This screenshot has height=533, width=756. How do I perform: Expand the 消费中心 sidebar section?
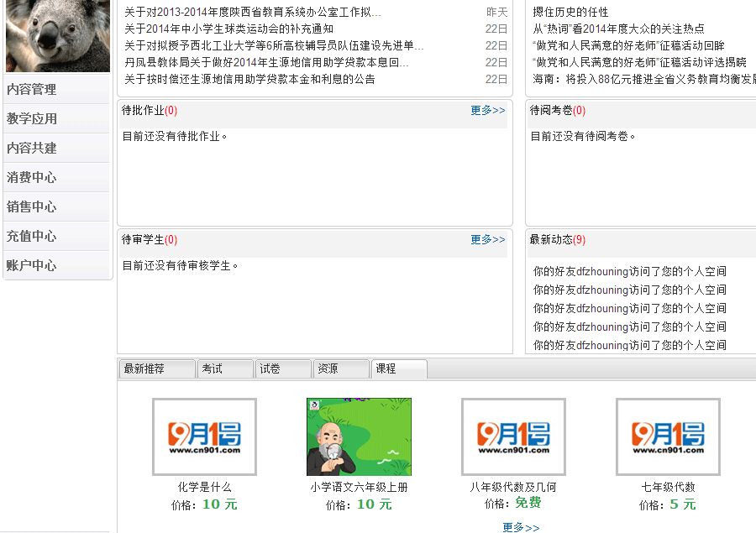tap(32, 177)
